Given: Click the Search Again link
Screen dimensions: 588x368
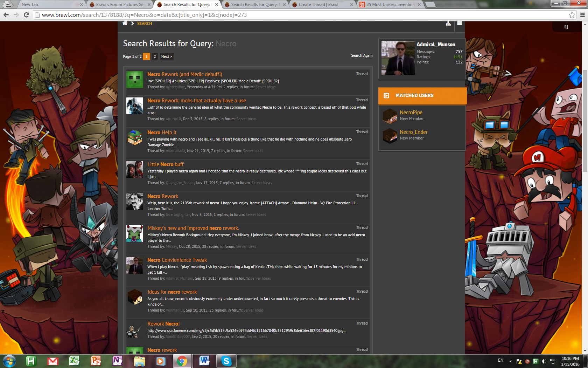Looking at the screenshot, I should (x=362, y=55).
